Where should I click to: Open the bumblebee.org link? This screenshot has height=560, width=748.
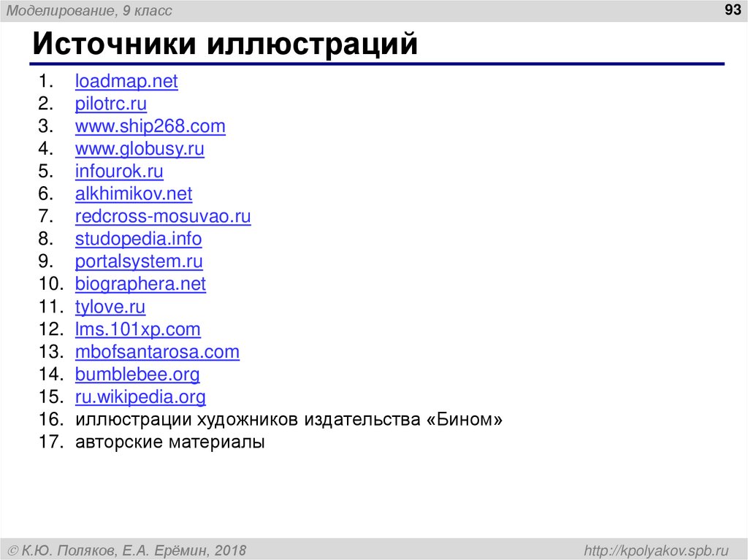(137, 375)
